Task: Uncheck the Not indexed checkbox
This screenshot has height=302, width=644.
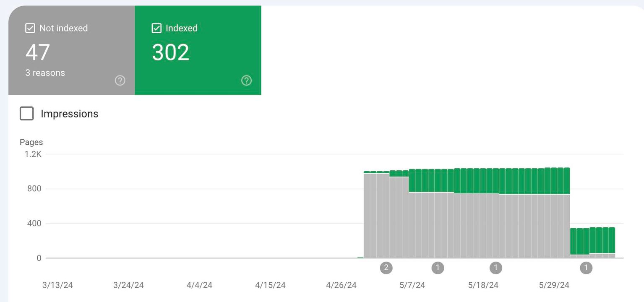Action: 30,28
